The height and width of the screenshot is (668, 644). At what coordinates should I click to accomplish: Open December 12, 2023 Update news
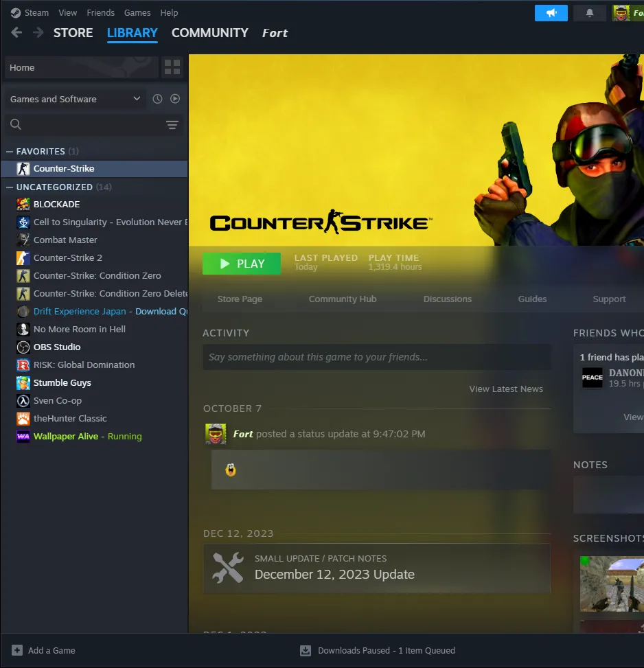(x=376, y=568)
